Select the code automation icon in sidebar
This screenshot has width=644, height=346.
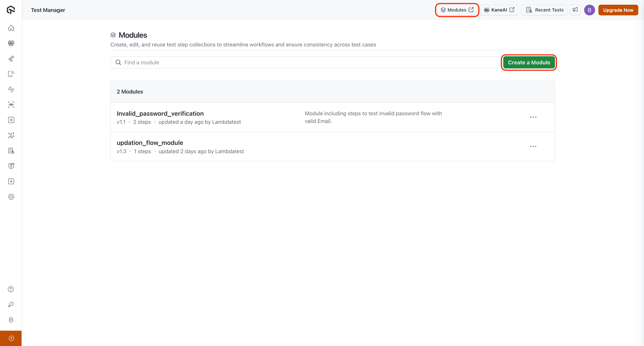coord(11,89)
